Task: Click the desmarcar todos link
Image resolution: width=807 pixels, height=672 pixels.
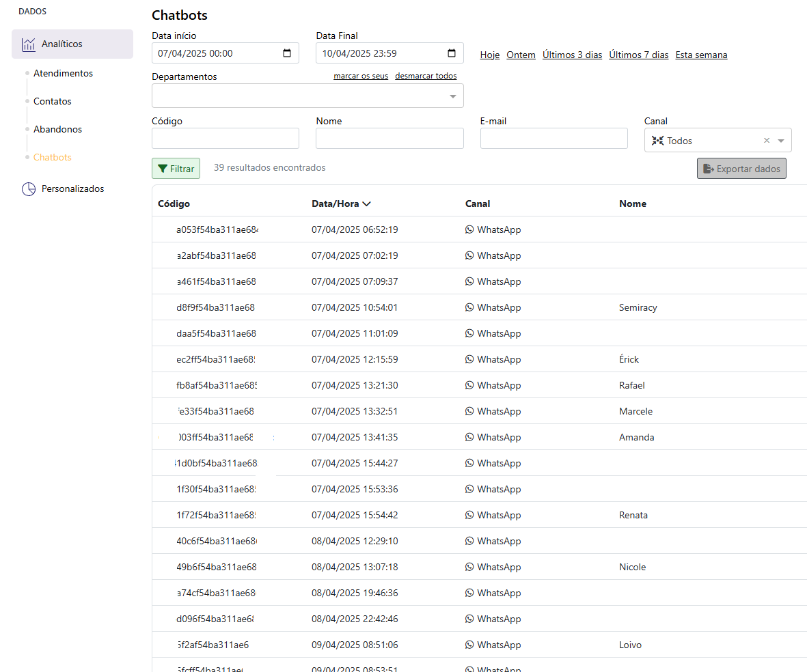Action: point(426,76)
